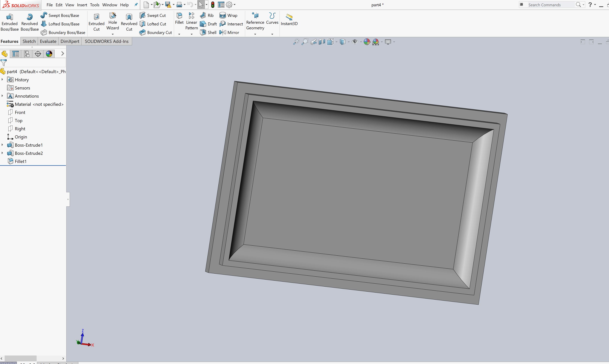The height and width of the screenshot is (364, 609).
Task: Activate the Revolved Cut tool
Action: tap(129, 22)
